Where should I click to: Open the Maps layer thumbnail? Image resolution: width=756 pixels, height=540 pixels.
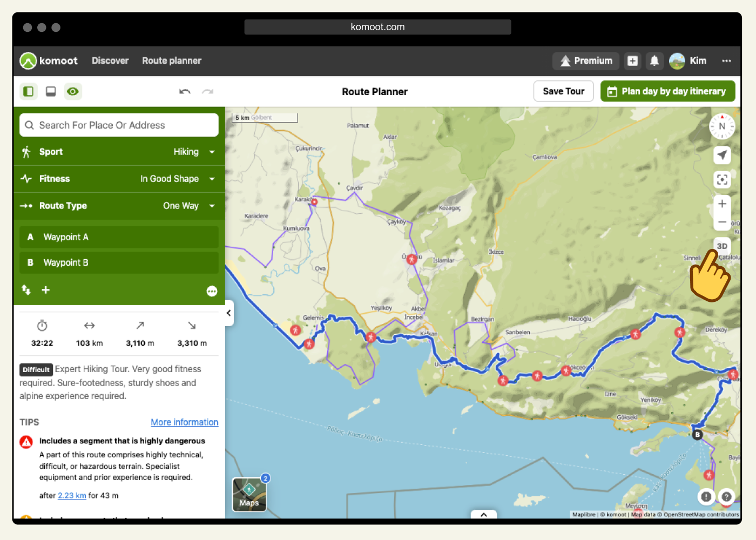pos(249,494)
